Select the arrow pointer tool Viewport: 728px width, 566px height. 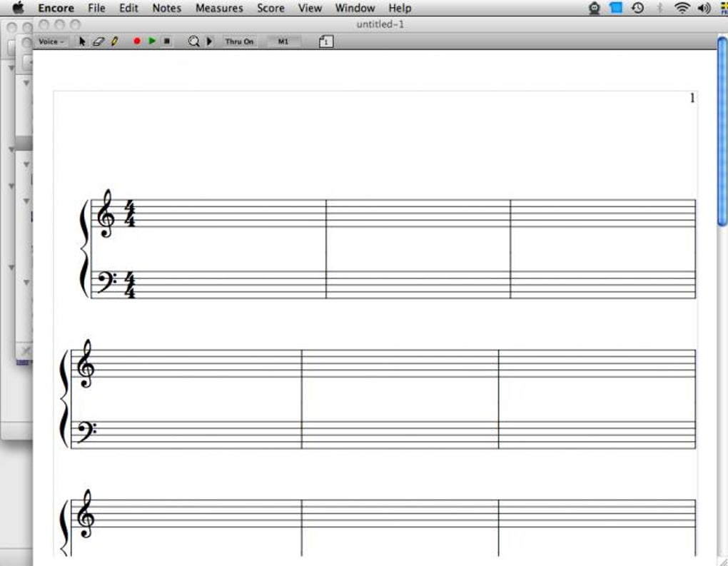tap(82, 41)
